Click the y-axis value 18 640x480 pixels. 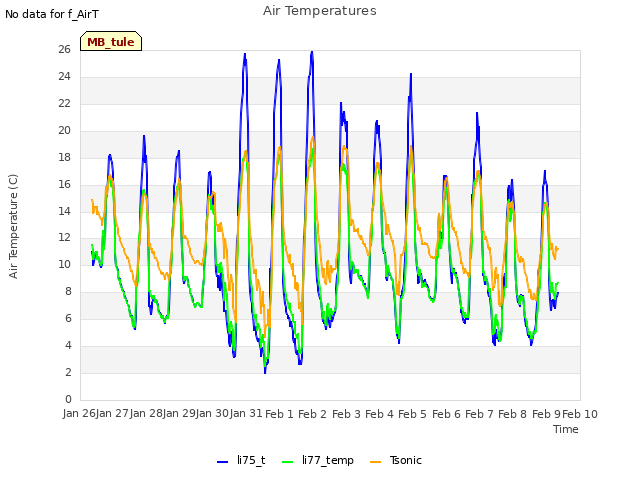[x=64, y=158]
